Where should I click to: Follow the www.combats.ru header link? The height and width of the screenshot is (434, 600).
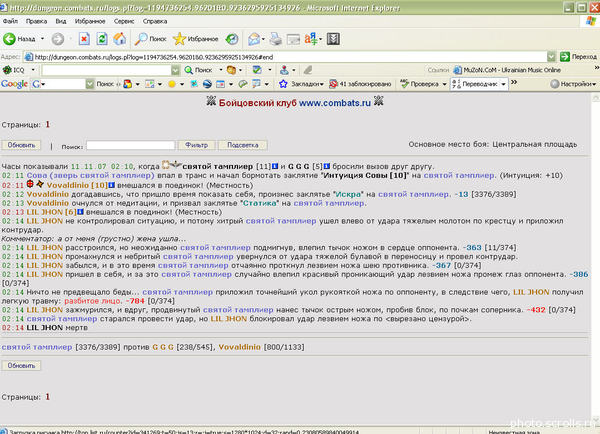click(335, 103)
